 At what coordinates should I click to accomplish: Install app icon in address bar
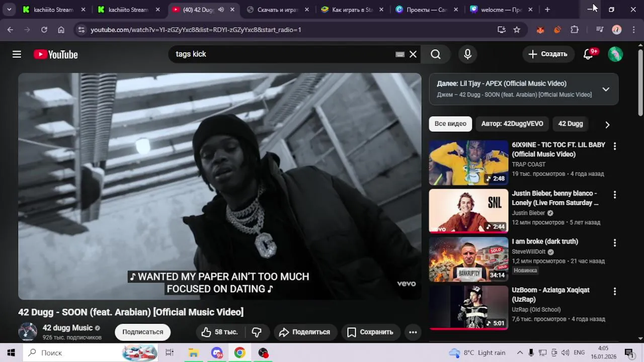pos(502,30)
